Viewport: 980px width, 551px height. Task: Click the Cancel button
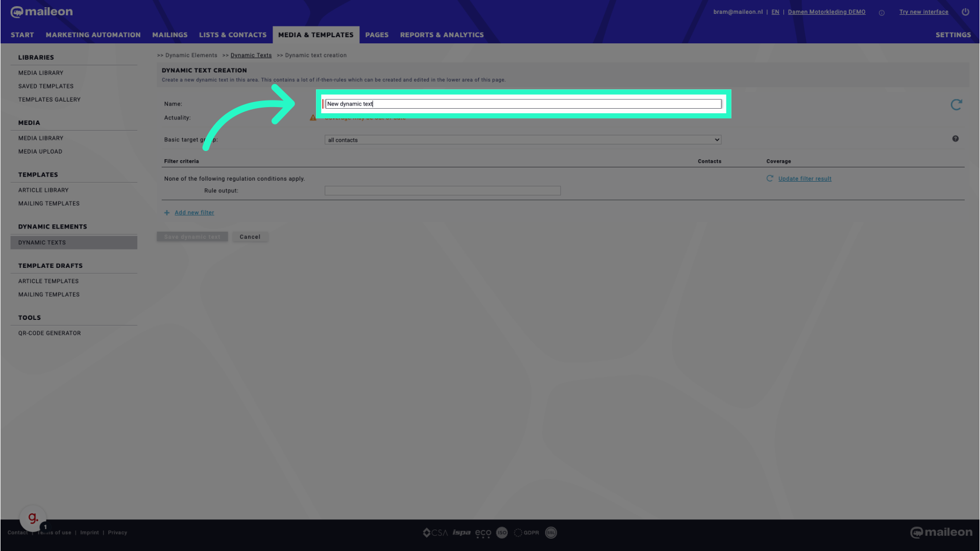pyautogui.click(x=250, y=236)
